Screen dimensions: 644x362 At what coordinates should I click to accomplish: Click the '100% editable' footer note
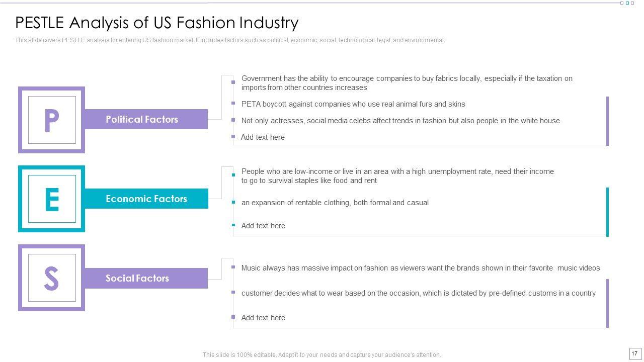coord(322,355)
